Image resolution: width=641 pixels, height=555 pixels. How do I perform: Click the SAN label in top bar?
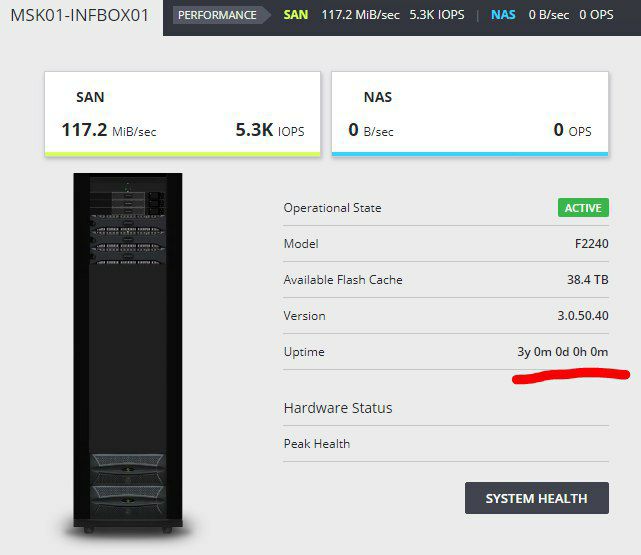pos(296,15)
